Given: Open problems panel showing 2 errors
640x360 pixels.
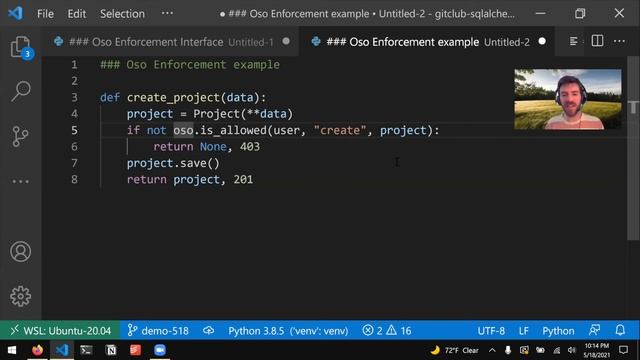Looking at the screenshot, I should pos(386,330).
